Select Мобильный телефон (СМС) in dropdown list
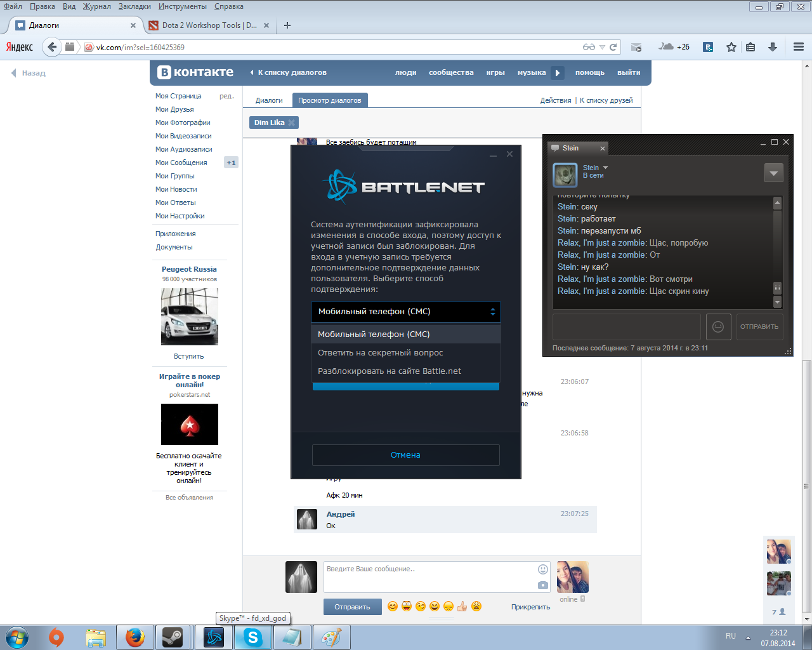Viewport: 812px width, 650px height. tap(406, 334)
